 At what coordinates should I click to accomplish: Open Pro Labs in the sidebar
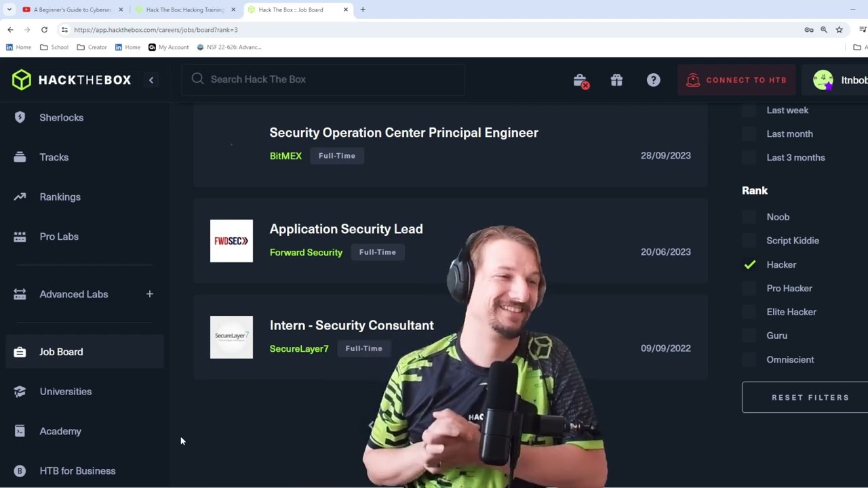coord(59,237)
